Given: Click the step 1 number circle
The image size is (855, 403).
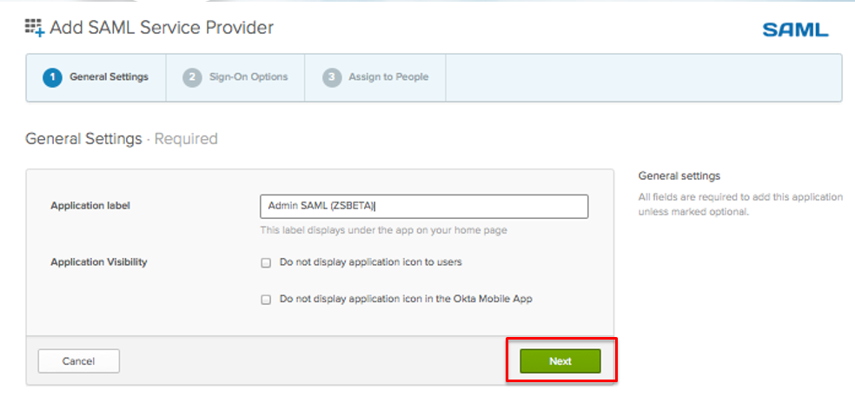Looking at the screenshot, I should click(x=52, y=78).
